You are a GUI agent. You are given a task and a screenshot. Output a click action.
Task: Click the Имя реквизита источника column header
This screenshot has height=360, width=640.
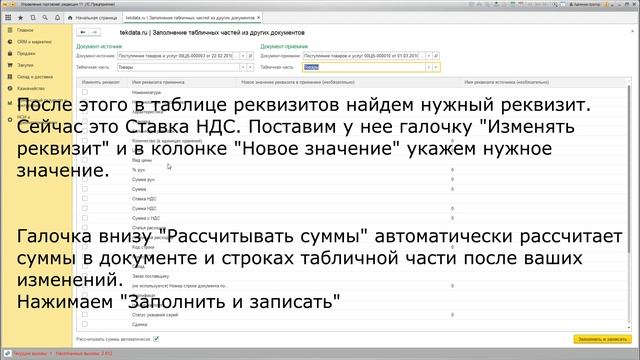(507, 82)
